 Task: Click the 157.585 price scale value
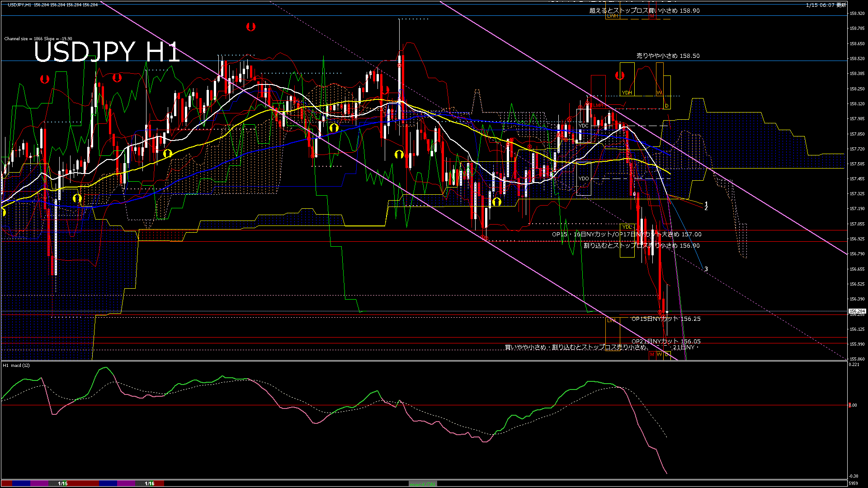point(857,164)
